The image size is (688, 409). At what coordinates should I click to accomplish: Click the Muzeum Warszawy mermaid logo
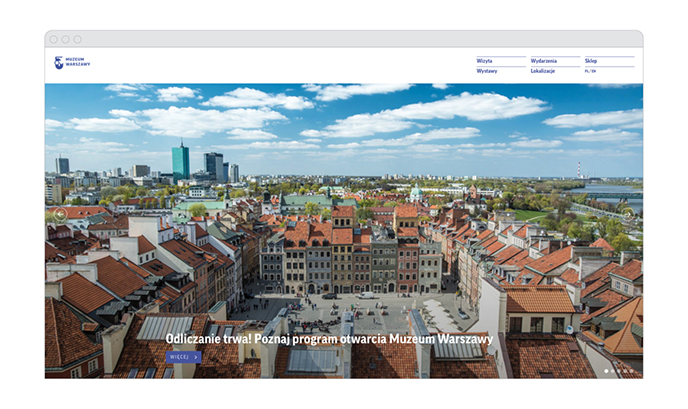59,63
